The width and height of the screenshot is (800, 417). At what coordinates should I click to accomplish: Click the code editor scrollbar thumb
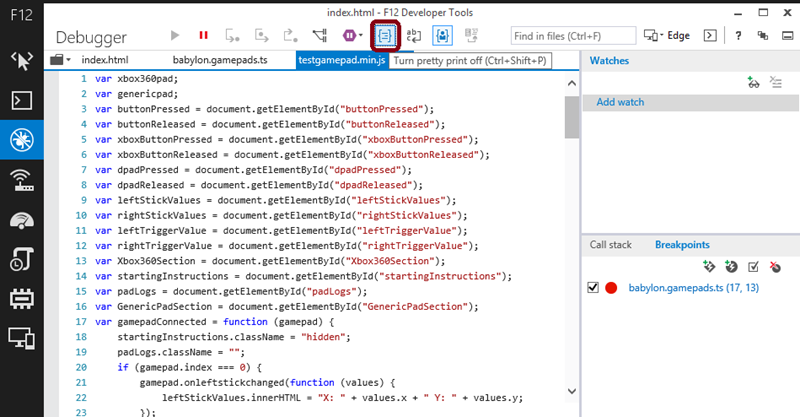572,117
